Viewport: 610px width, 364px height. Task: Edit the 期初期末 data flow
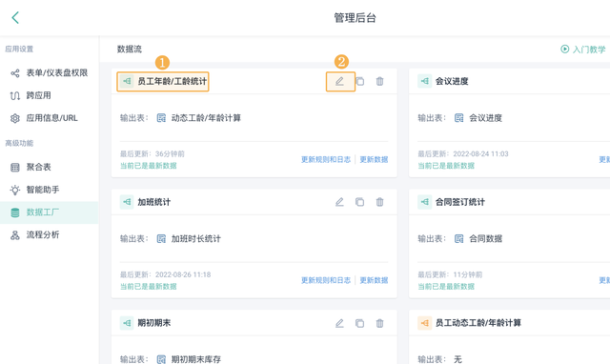coord(339,323)
